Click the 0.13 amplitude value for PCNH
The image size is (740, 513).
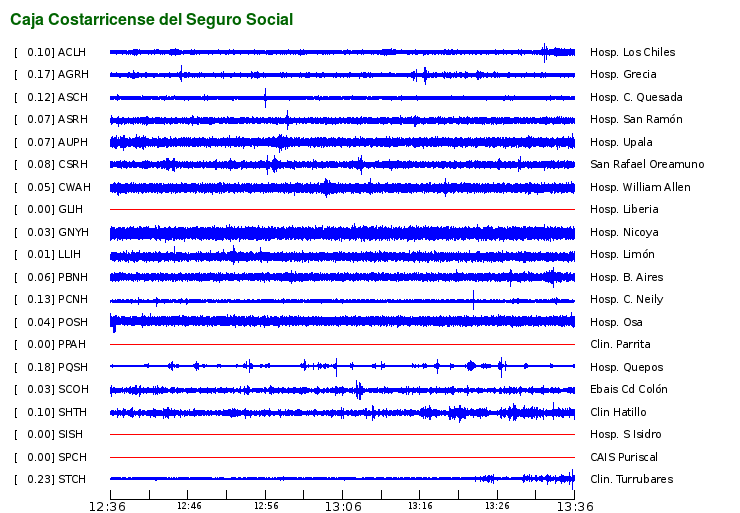coord(39,300)
